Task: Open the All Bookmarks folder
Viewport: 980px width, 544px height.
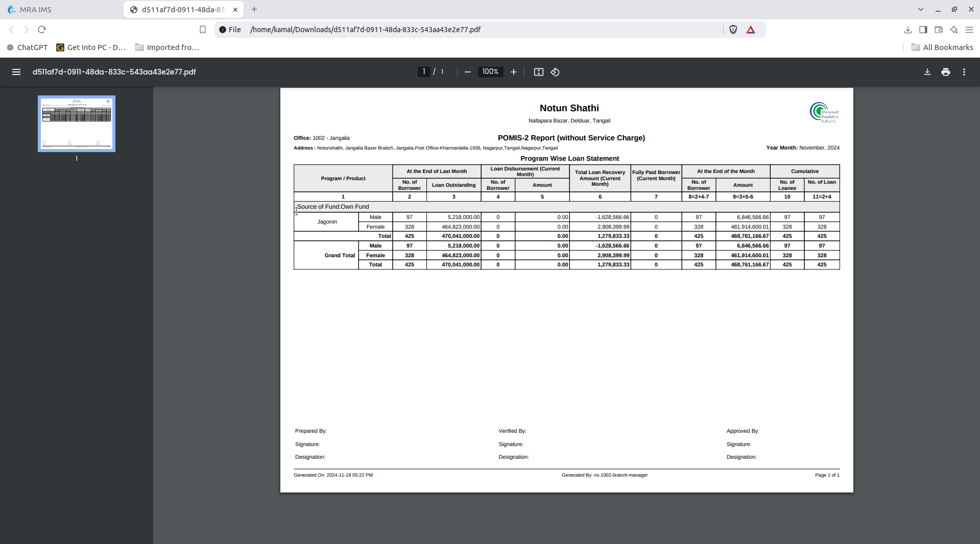Action: (x=942, y=47)
